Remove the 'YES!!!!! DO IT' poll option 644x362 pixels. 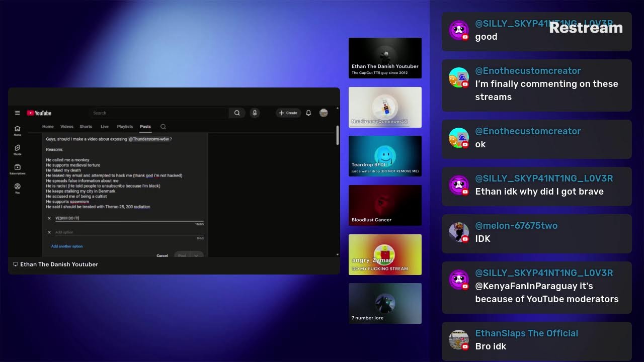(49, 218)
